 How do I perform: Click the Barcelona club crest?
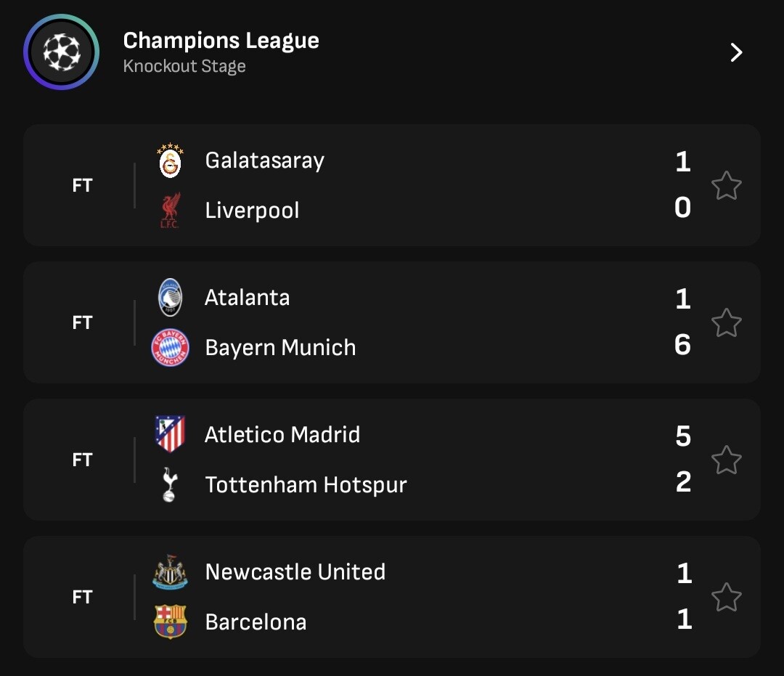170,622
